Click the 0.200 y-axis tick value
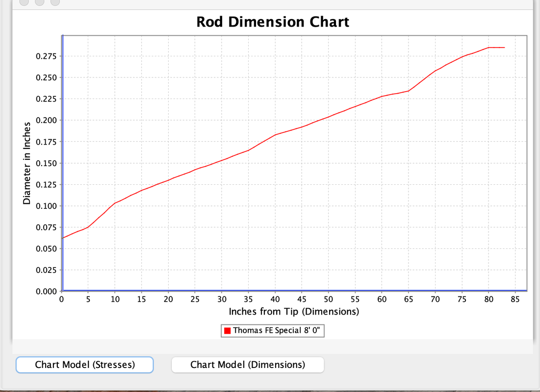The width and height of the screenshot is (540, 392). click(x=46, y=121)
